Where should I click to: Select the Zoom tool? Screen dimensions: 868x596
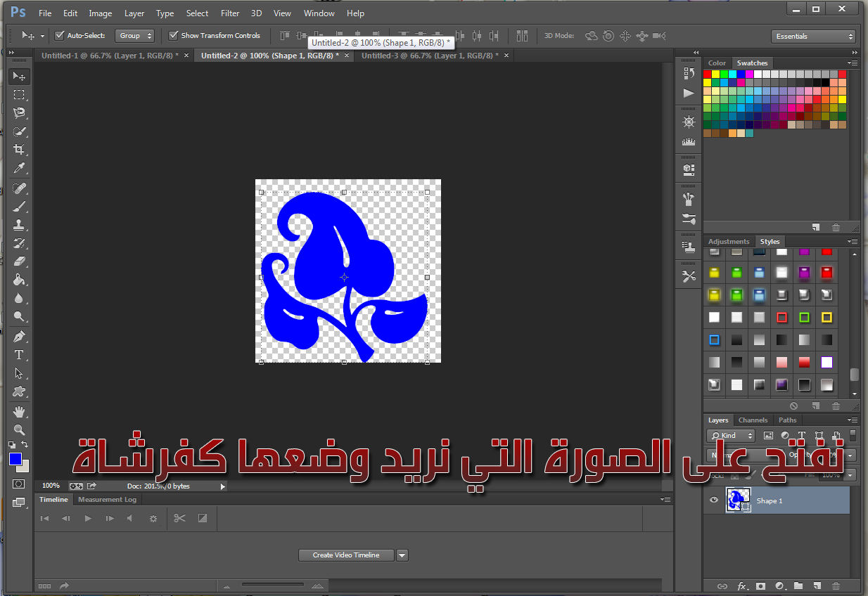(x=20, y=429)
